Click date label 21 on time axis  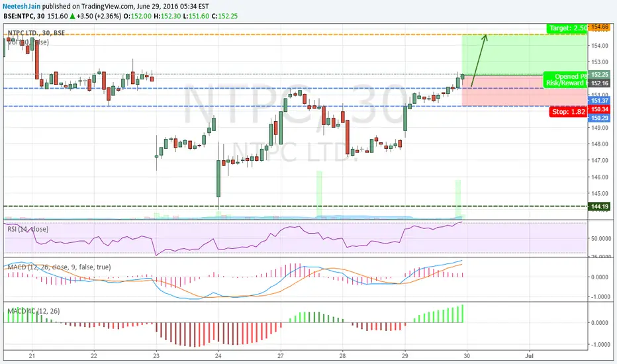click(x=32, y=356)
